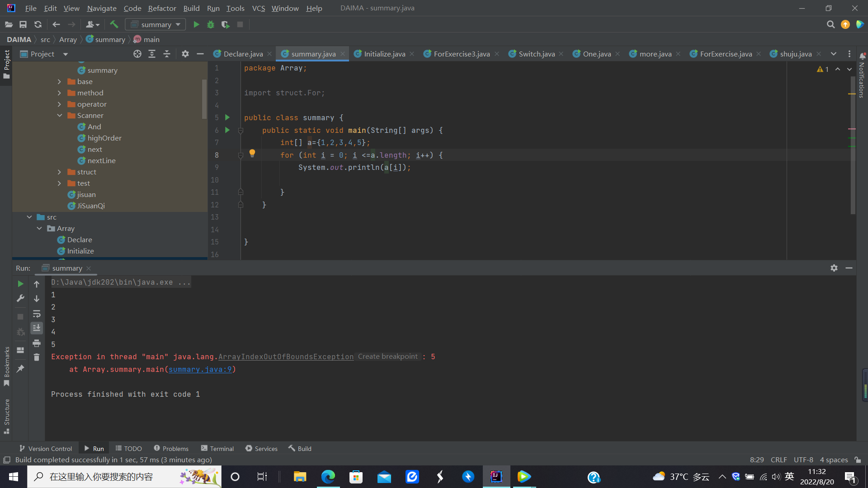
Task: Switch to the Initialize.java tab
Action: pos(384,54)
